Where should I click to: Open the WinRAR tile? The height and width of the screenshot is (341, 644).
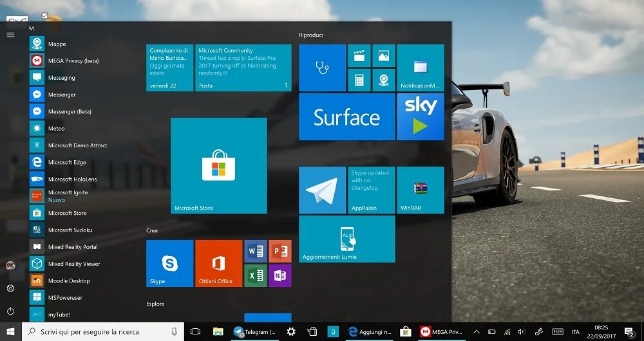click(x=421, y=190)
